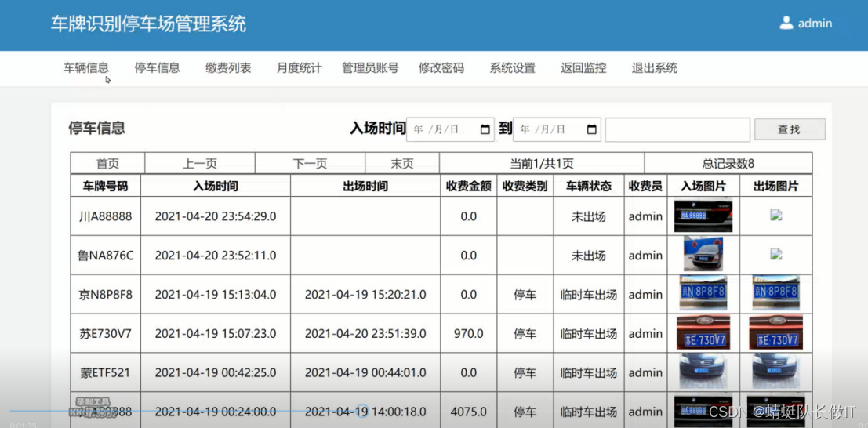Click broken exit image in 鲁NA876C row

pos(775,254)
